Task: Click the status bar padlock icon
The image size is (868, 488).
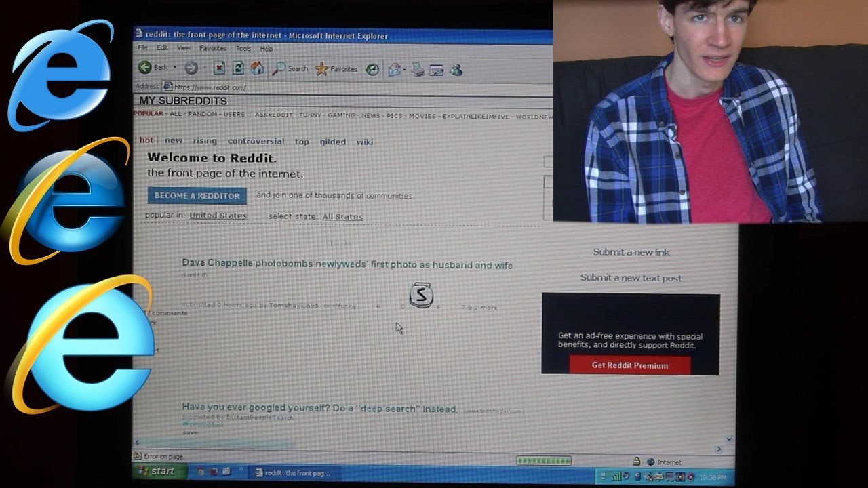Action: (637, 462)
